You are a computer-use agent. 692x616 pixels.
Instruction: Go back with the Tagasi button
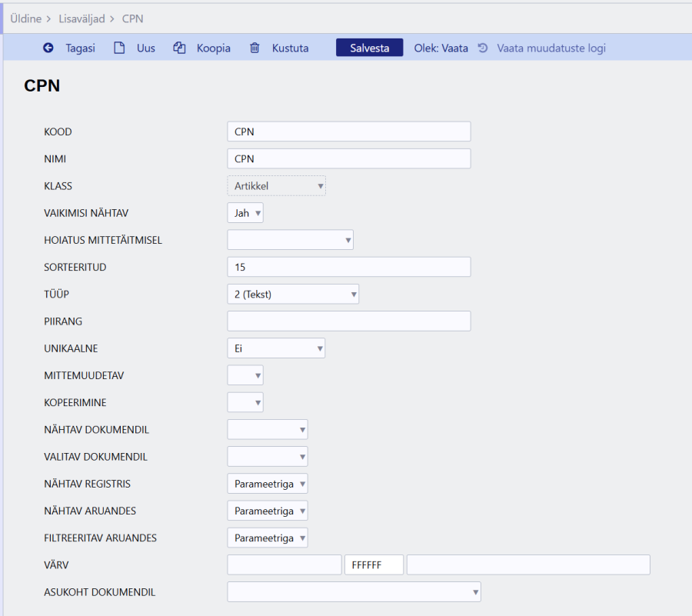(x=80, y=48)
